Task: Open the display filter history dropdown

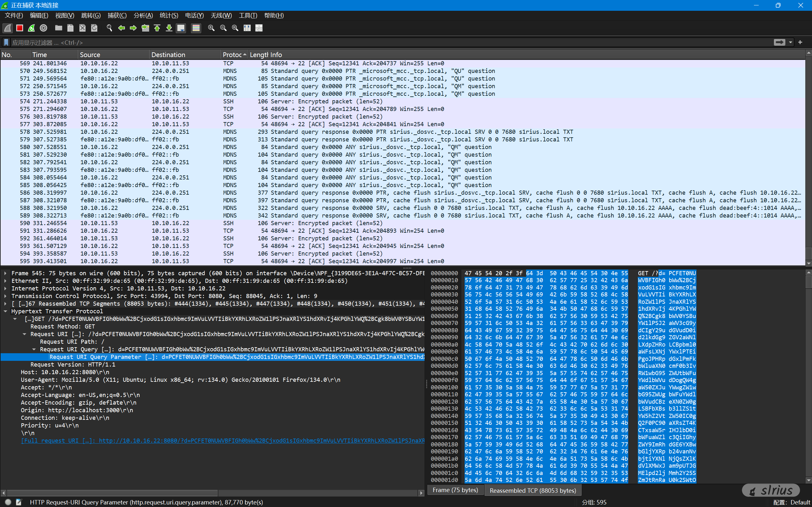Action: click(x=790, y=42)
